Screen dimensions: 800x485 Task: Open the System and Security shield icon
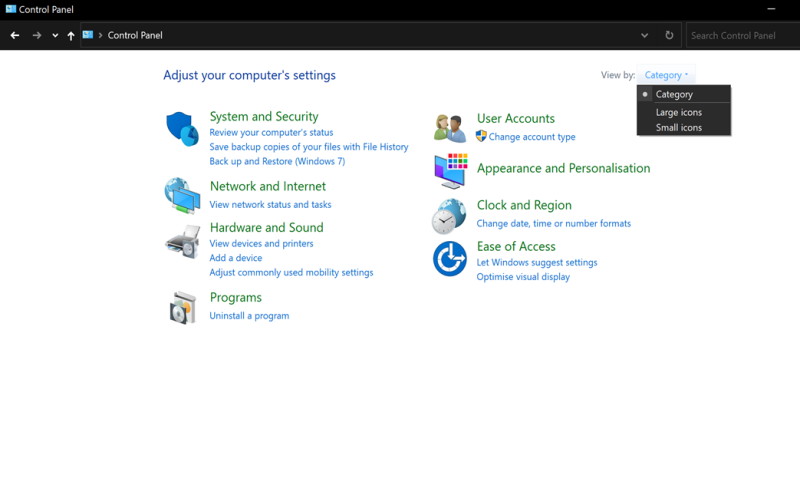tap(182, 129)
